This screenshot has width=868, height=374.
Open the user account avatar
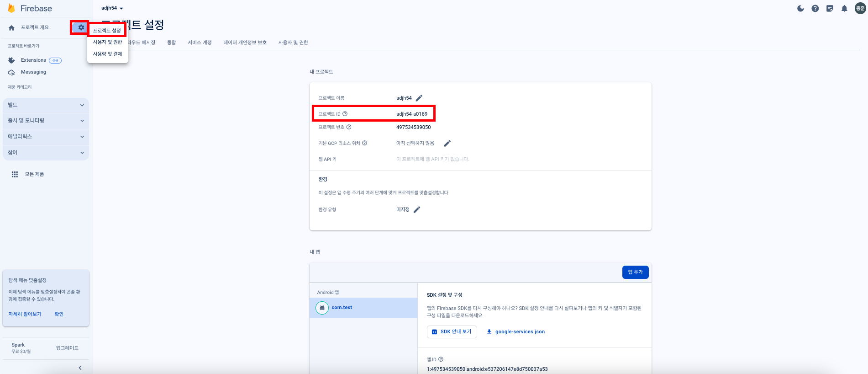pyautogui.click(x=860, y=8)
